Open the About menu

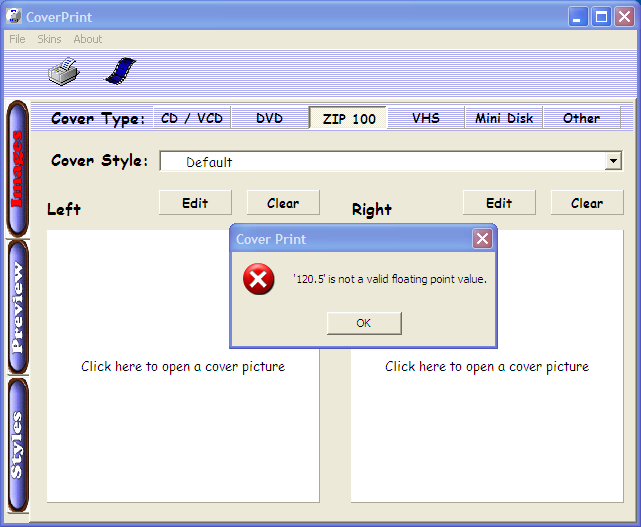click(x=87, y=39)
